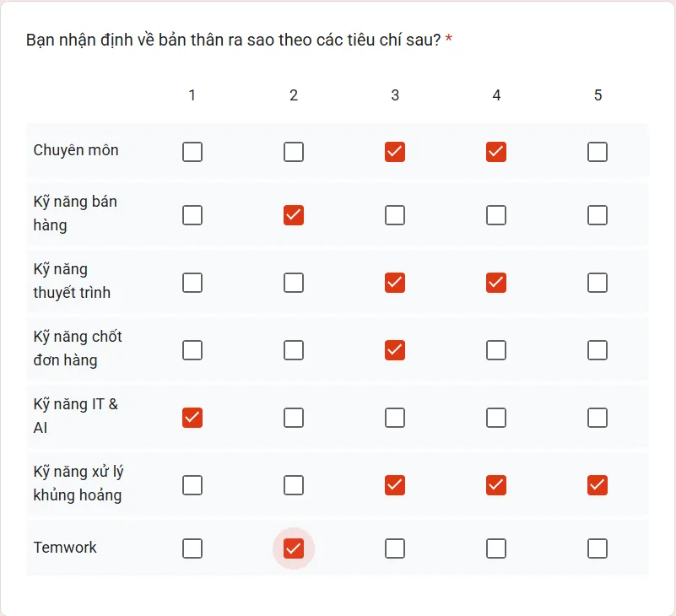Screen dimensions: 676x616
Task: Check column 1 for Kỹ năng thuyết trình
Action: point(192,283)
